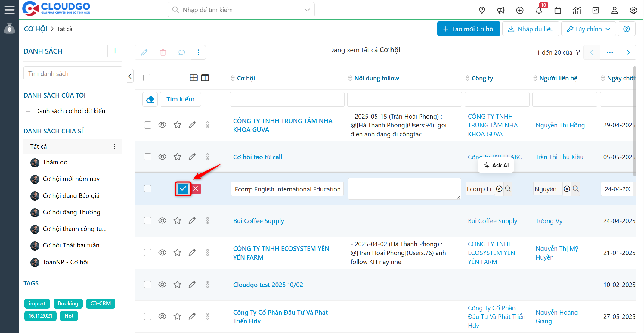The height and width of the screenshot is (333, 644).
Task: Cancel inline edit with red X icon
Action: coord(196,189)
